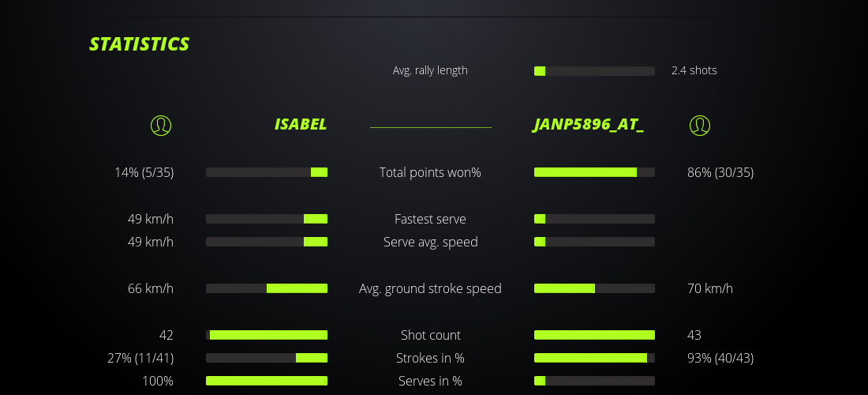Click the Avg. rally length bar
The width and height of the screenshot is (868, 395).
click(594, 71)
